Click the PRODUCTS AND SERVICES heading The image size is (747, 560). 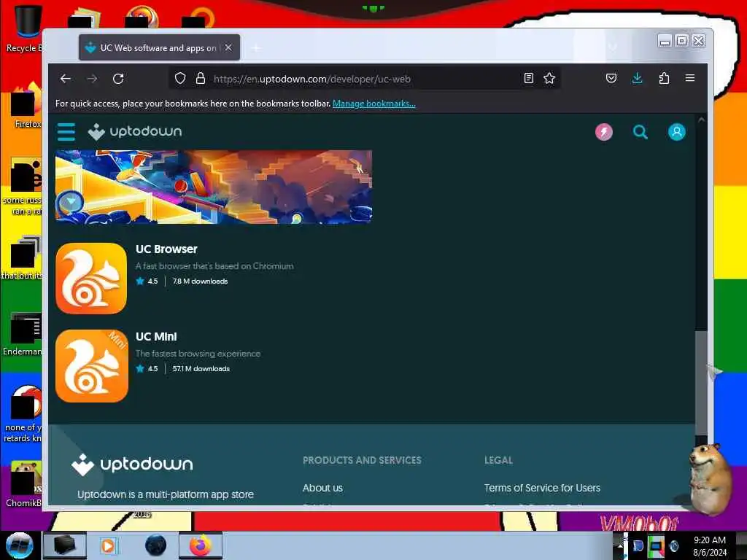click(362, 461)
